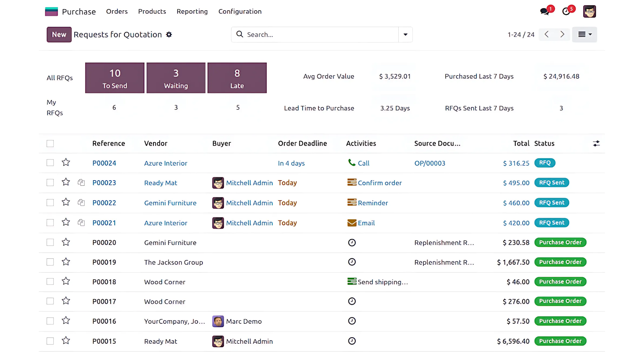Open the messages chat icon

545,12
